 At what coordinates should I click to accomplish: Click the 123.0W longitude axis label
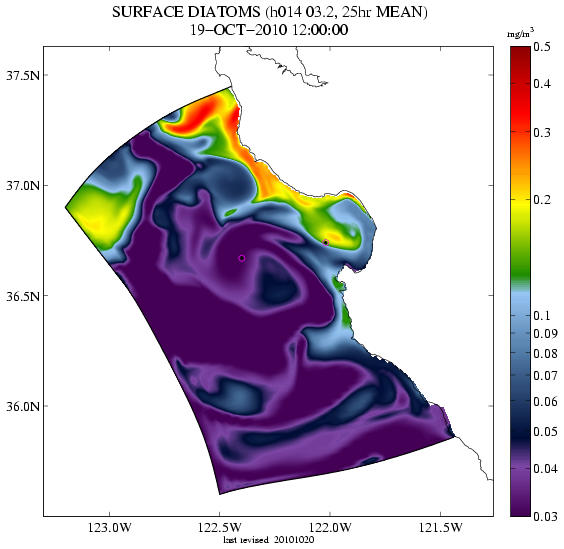tap(110, 527)
